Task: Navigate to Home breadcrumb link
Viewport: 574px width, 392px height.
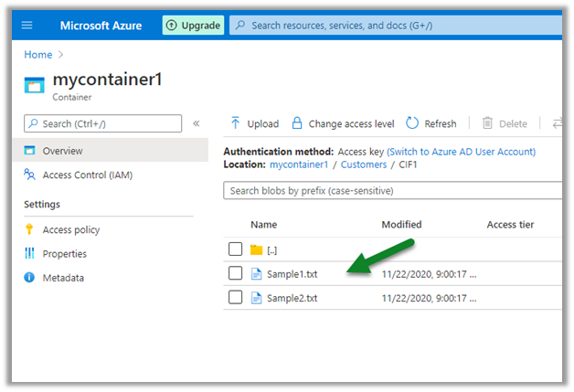Action: click(37, 55)
